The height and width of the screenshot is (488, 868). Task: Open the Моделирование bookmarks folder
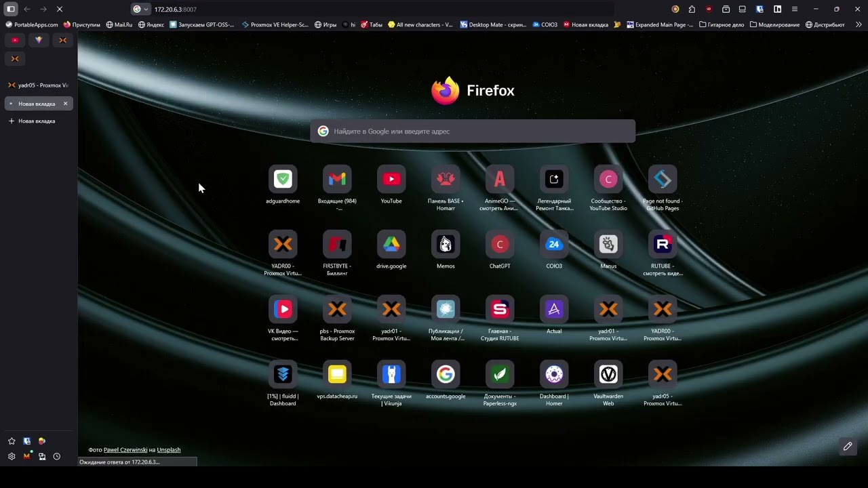[775, 24]
